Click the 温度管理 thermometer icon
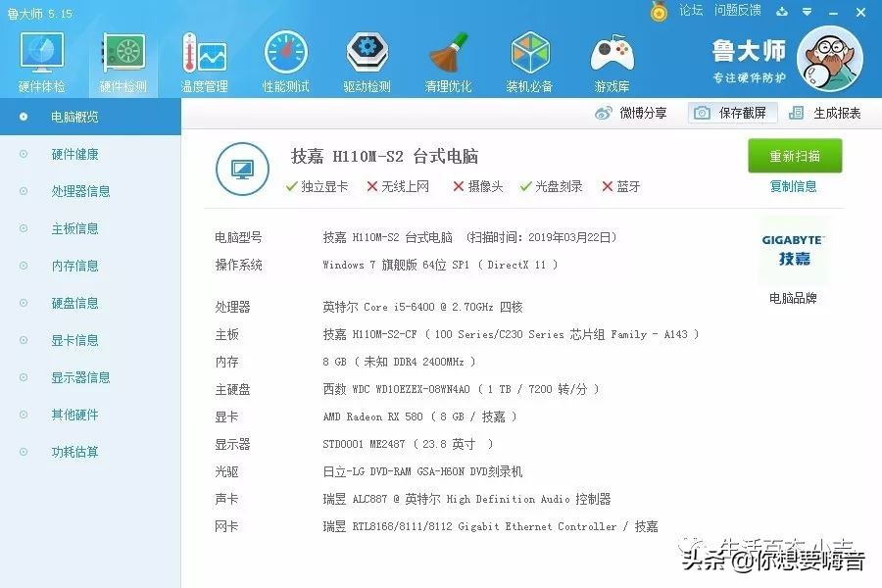The image size is (882, 588). coord(202,49)
